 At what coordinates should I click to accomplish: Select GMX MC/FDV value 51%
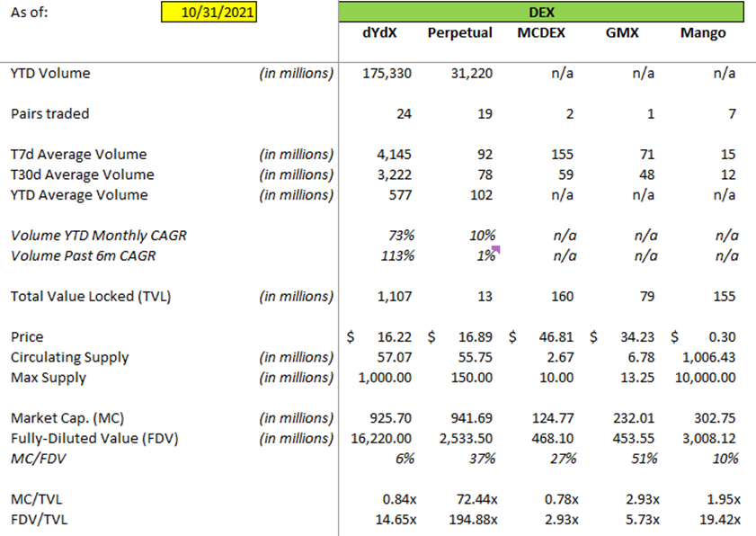tap(645, 459)
